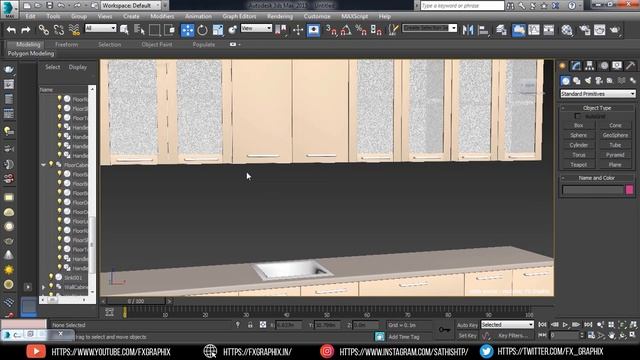Toggle Window/Crossing selection mode

tap(169, 30)
